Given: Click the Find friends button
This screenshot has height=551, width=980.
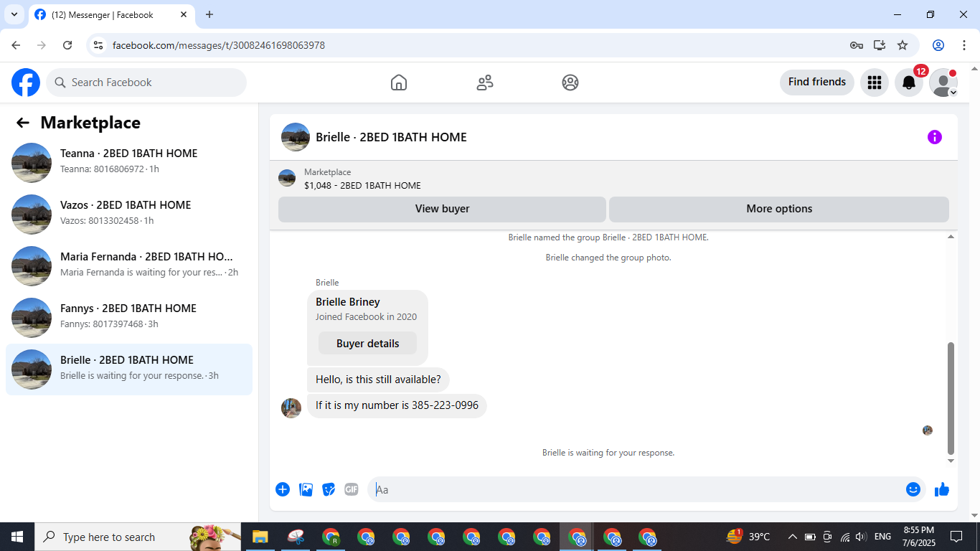Looking at the screenshot, I should 817,83.
